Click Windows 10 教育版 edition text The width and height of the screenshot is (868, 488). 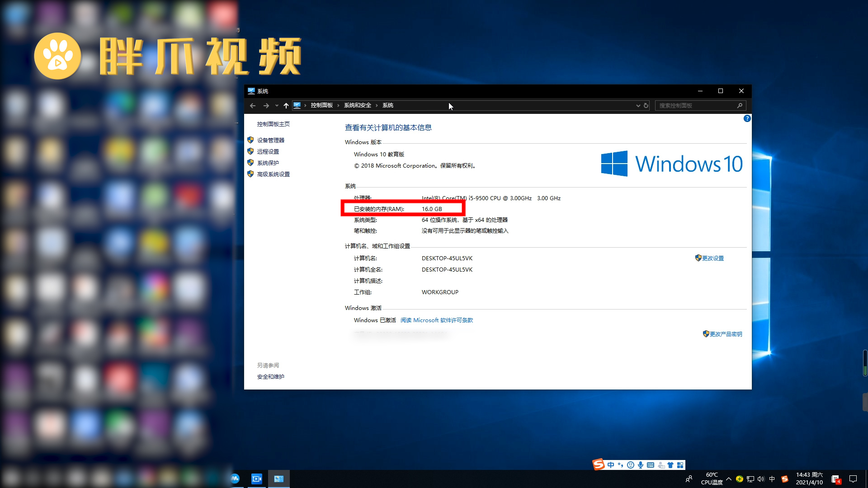click(379, 155)
